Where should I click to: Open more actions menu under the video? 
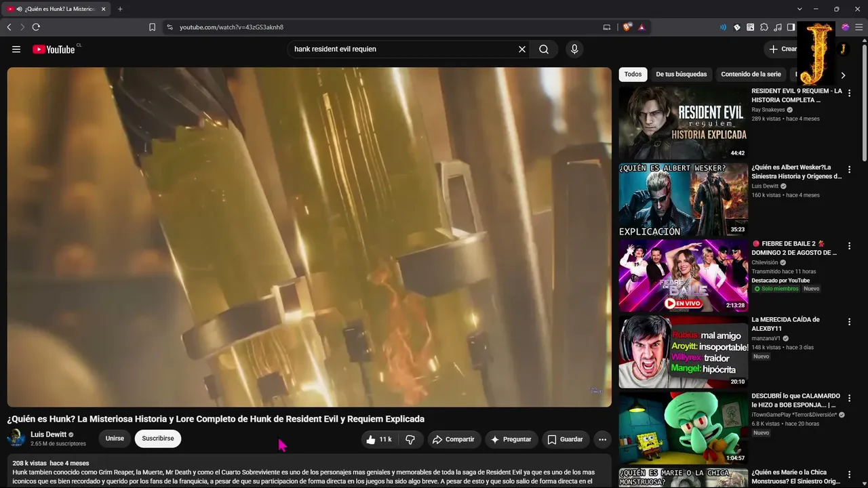pyautogui.click(x=602, y=439)
